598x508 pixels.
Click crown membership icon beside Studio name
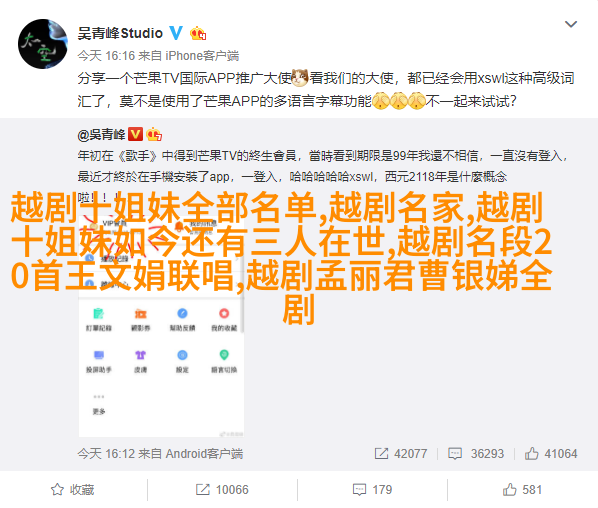coord(198,33)
